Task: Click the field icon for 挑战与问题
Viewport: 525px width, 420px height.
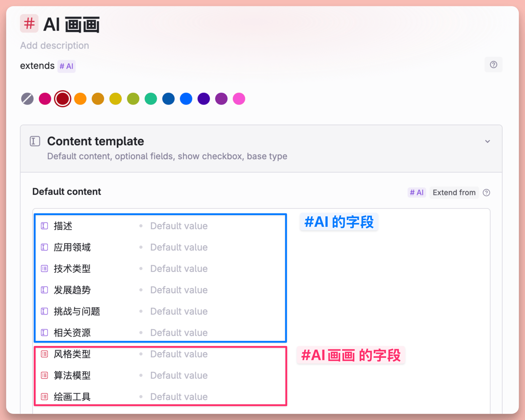Action: 45,311
